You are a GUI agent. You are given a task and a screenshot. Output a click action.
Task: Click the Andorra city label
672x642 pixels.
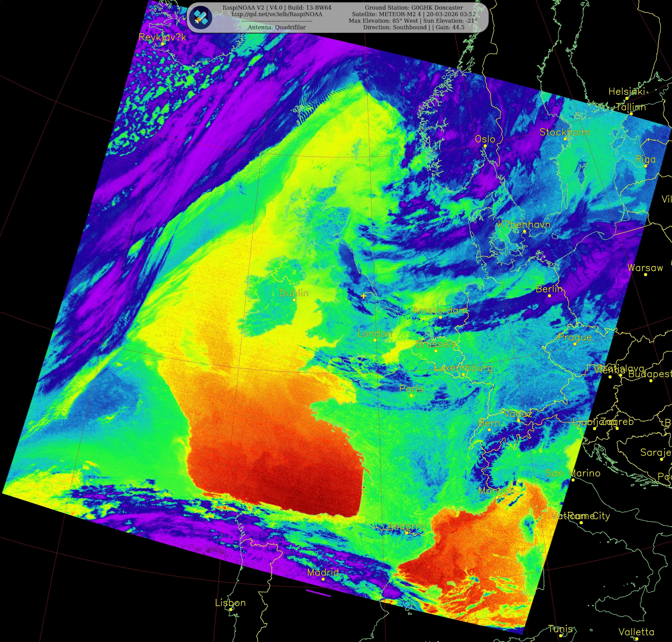coord(406,526)
